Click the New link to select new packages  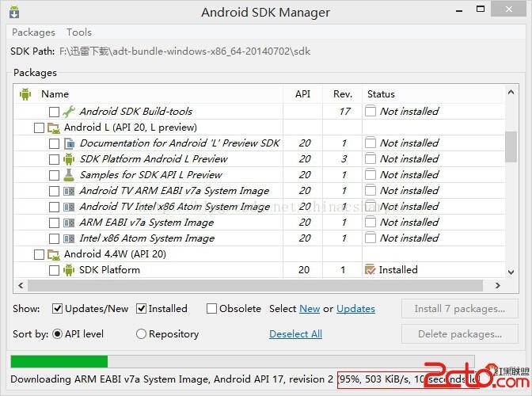pyautogui.click(x=310, y=308)
